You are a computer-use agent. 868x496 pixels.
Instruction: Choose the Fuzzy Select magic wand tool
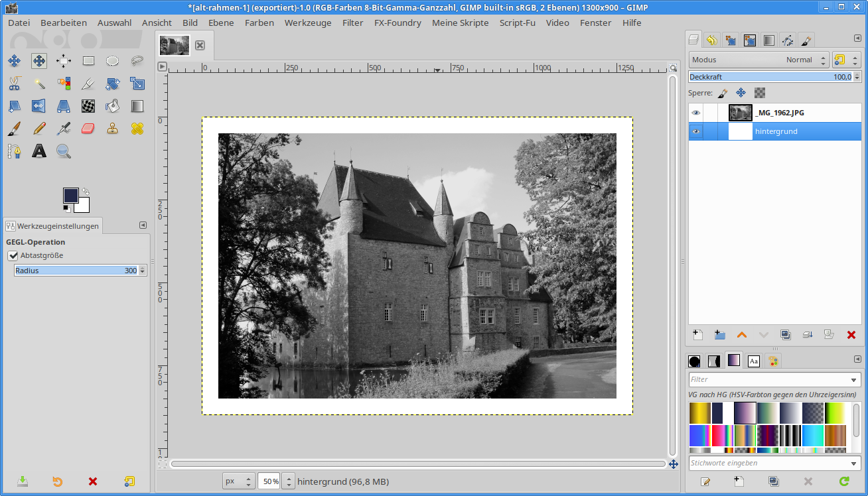coord(39,84)
